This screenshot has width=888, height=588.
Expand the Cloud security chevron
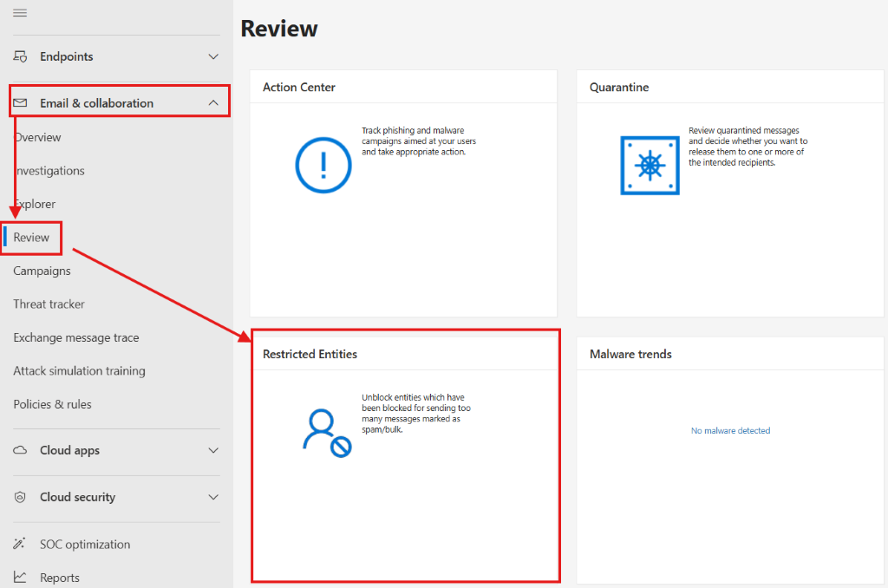(213, 497)
